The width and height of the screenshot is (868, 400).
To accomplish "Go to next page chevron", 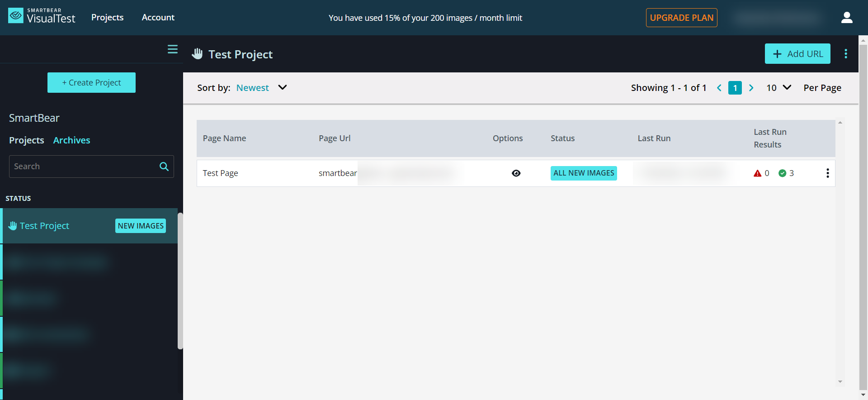I will tap(751, 88).
